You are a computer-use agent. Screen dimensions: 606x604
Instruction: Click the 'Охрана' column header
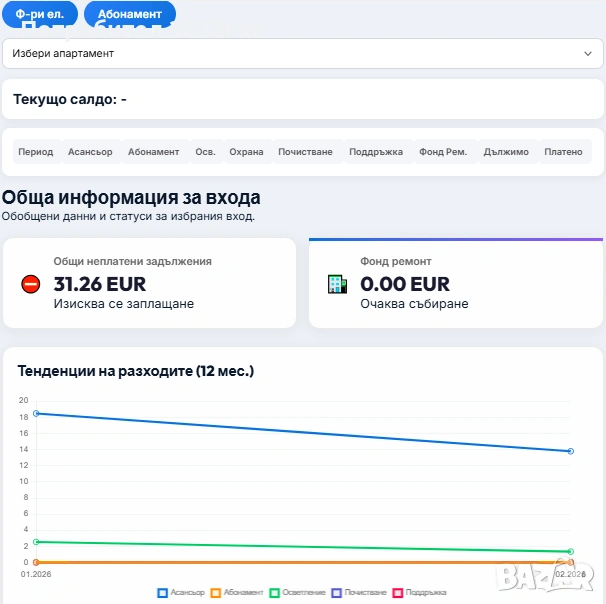coord(246,152)
